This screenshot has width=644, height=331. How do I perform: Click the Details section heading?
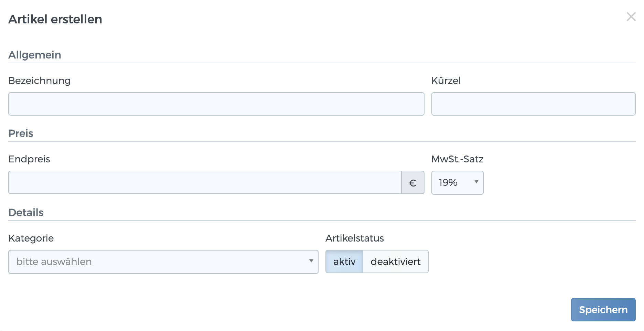click(26, 213)
